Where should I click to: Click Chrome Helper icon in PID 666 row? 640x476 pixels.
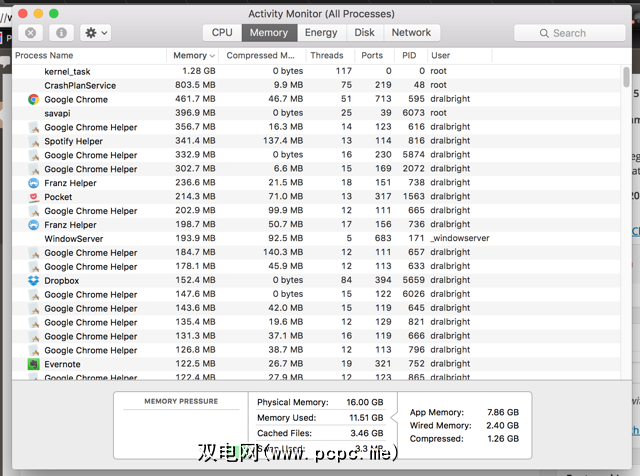click(33, 336)
